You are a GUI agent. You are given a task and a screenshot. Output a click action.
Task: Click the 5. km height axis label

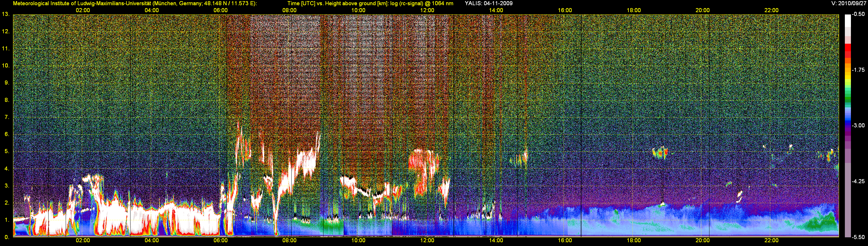click(x=7, y=151)
